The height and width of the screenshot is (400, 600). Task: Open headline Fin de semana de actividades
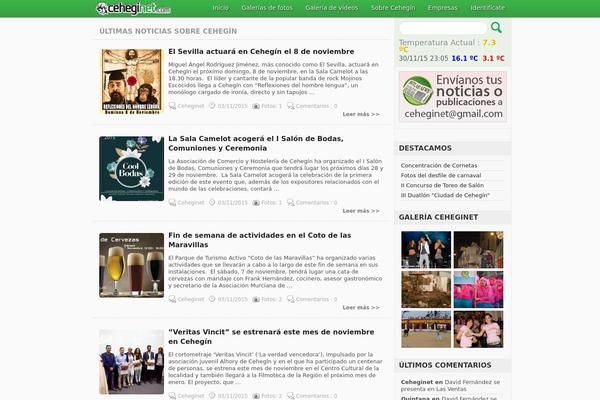259,240
